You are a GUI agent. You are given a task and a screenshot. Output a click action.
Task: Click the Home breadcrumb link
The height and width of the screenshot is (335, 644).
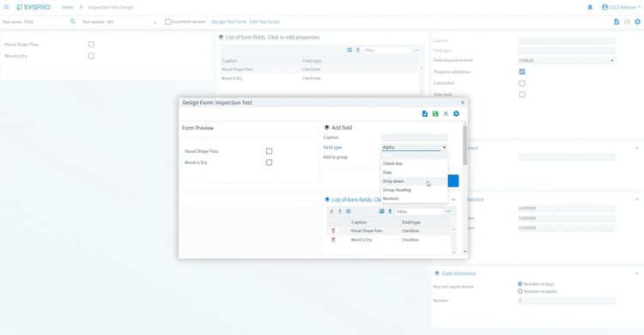tap(67, 8)
